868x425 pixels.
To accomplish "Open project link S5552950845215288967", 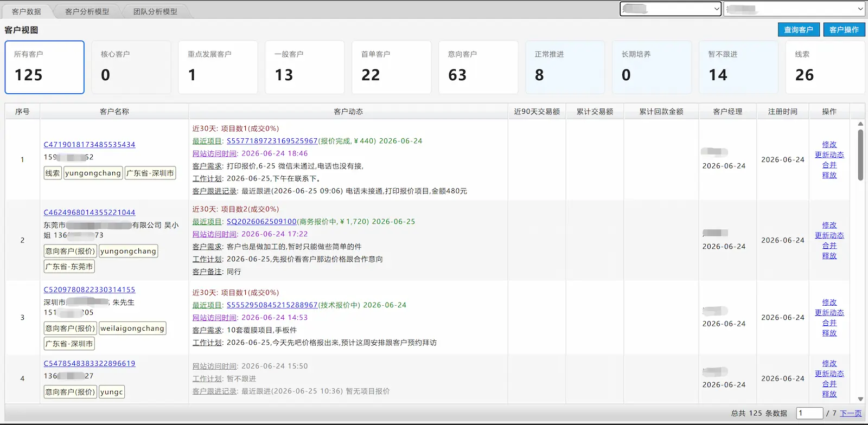I will pos(272,305).
